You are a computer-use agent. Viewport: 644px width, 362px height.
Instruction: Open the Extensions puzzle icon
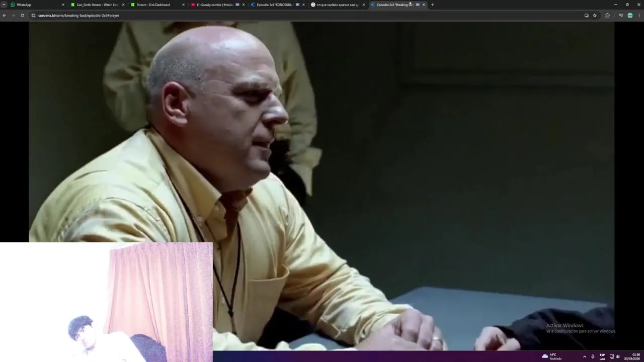pos(607,16)
